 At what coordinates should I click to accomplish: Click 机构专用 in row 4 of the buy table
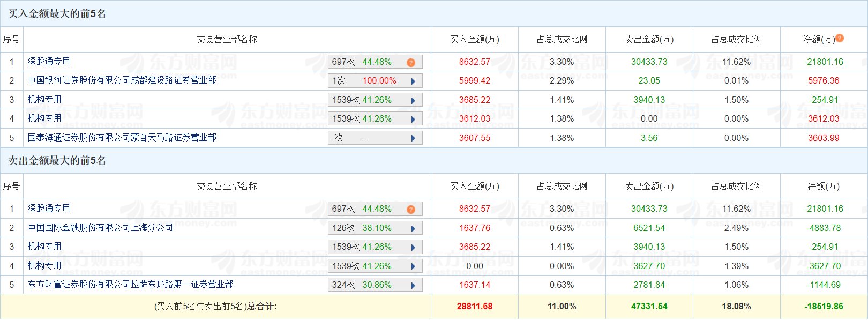(x=44, y=118)
